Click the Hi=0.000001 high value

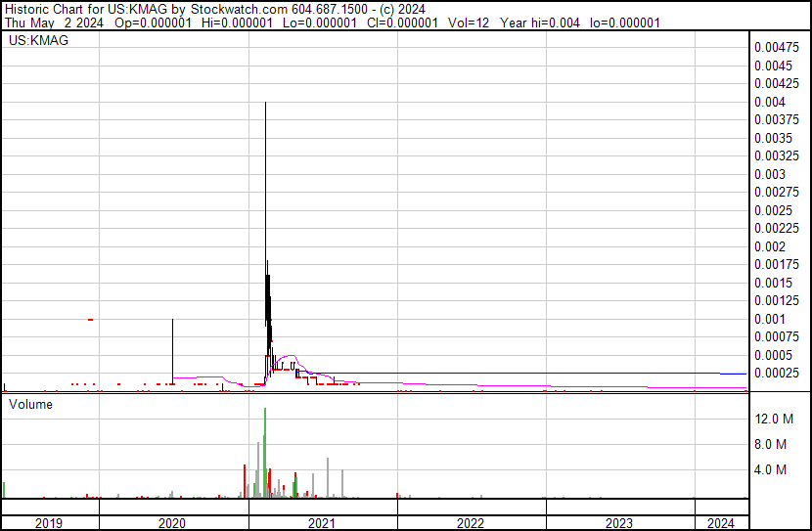[237, 22]
